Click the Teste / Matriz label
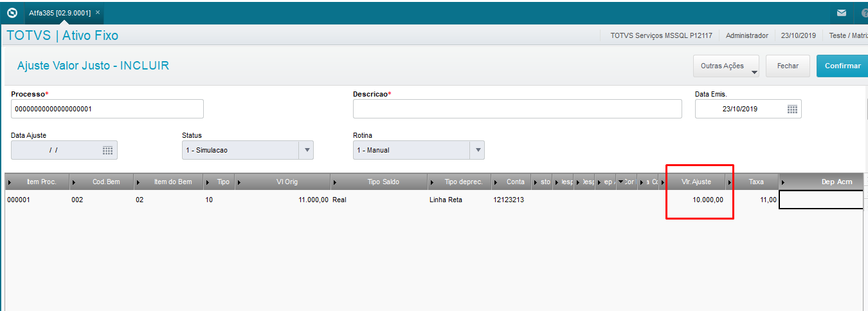Viewport: 868px width, 311px height. point(848,35)
